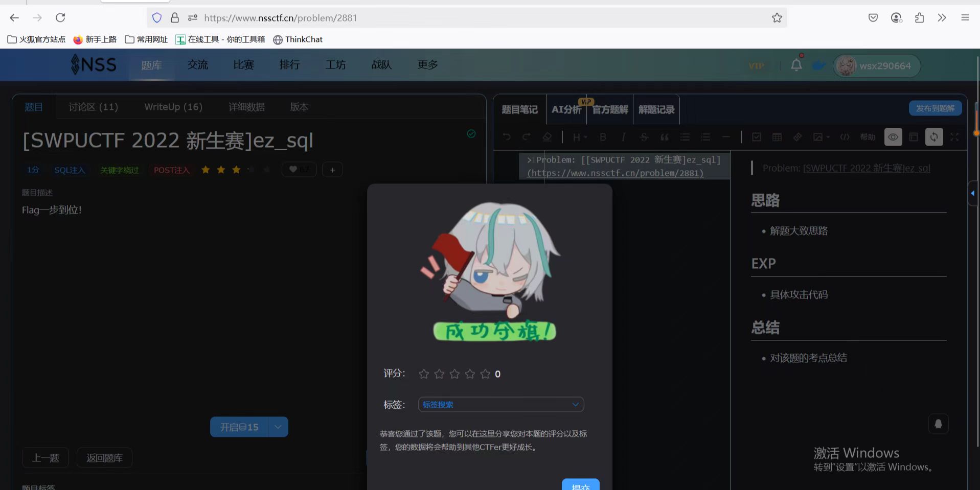Open the AI分析 tab
Image resolution: width=980 pixels, height=490 pixels.
566,109
